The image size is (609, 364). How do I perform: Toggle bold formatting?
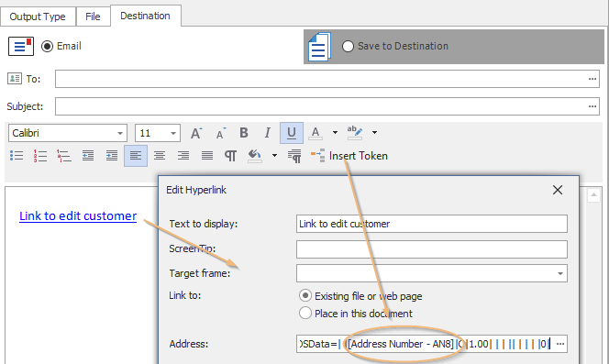[x=244, y=133]
